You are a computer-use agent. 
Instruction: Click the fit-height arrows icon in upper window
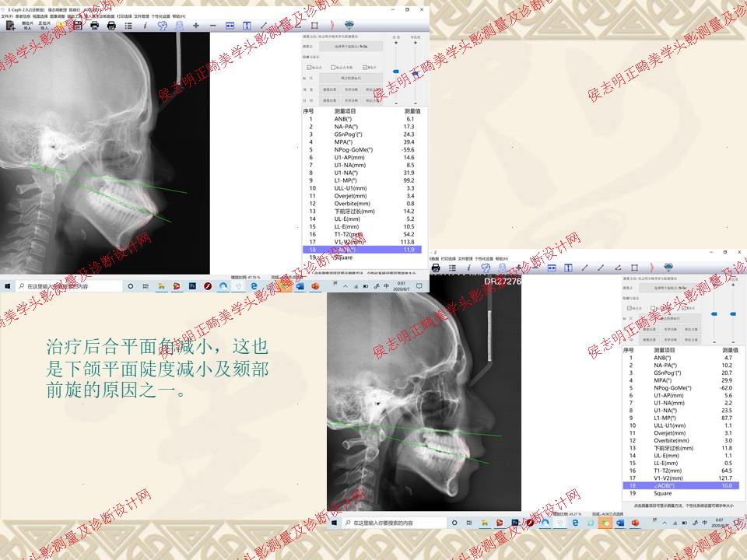coord(247,26)
